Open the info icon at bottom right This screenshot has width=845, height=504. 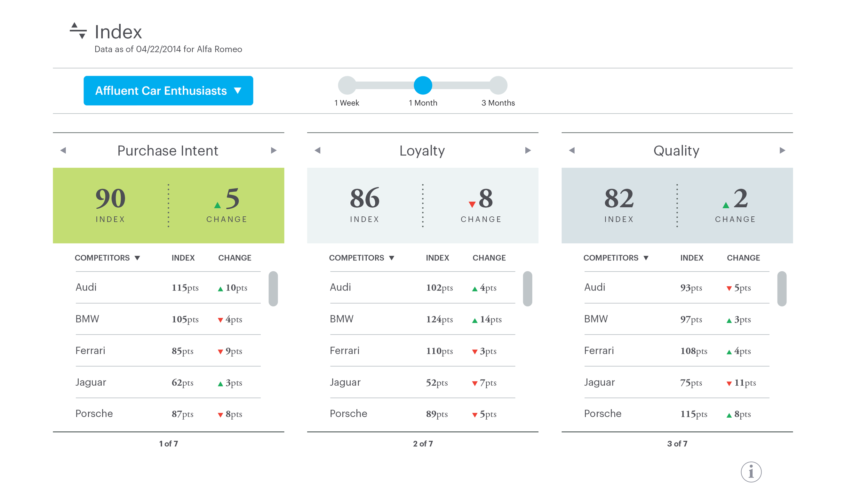(751, 472)
